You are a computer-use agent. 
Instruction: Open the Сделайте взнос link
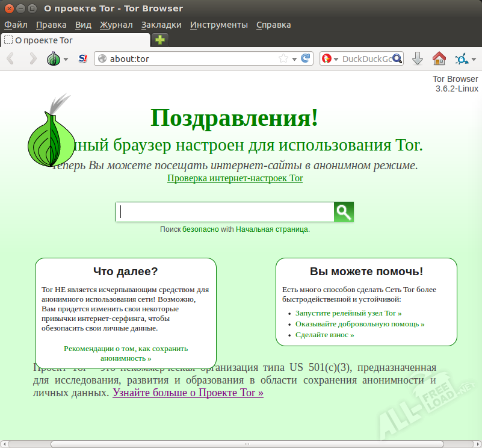coord(324,335)
